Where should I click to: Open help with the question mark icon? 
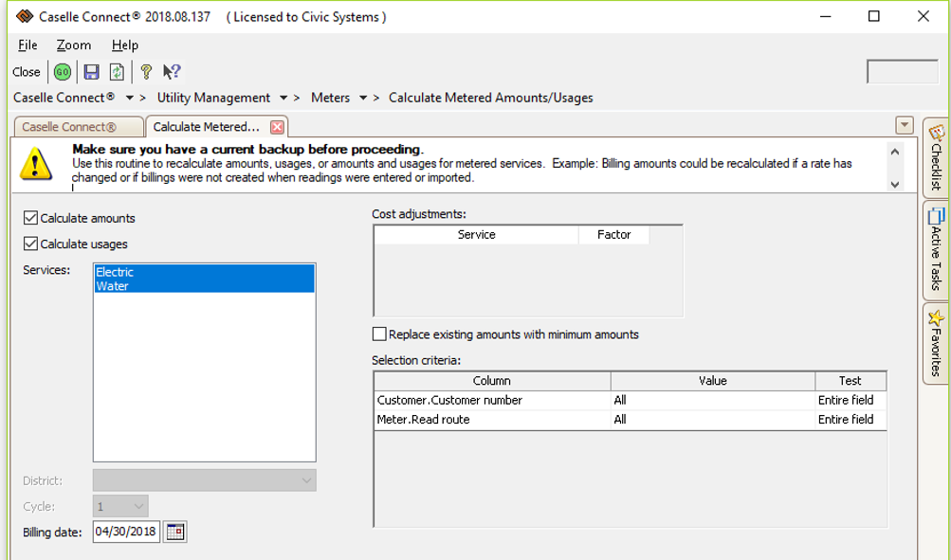click(x=146, y=72)
